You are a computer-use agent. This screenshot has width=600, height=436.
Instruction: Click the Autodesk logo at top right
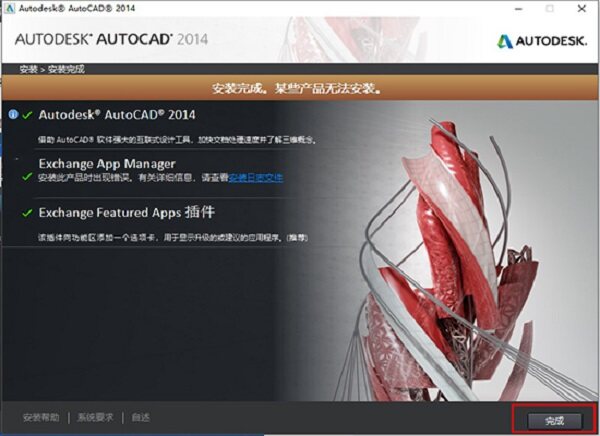tap(541, 41)
